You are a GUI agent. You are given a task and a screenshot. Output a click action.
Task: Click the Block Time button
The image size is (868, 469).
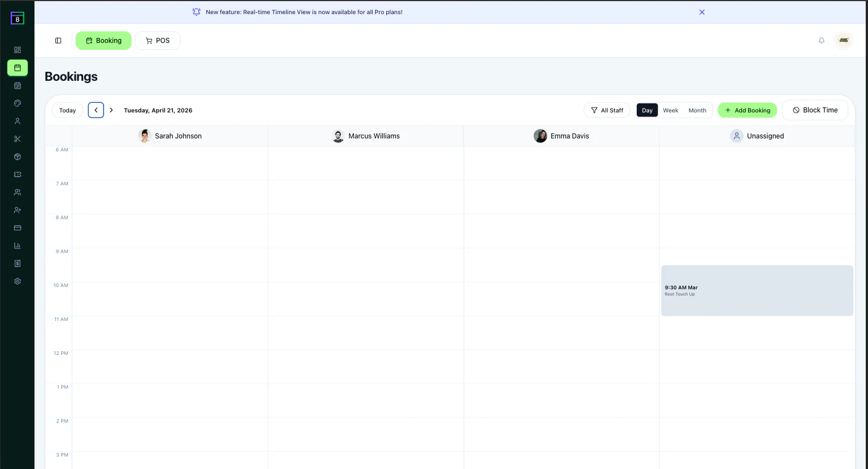tap(815, 110)
